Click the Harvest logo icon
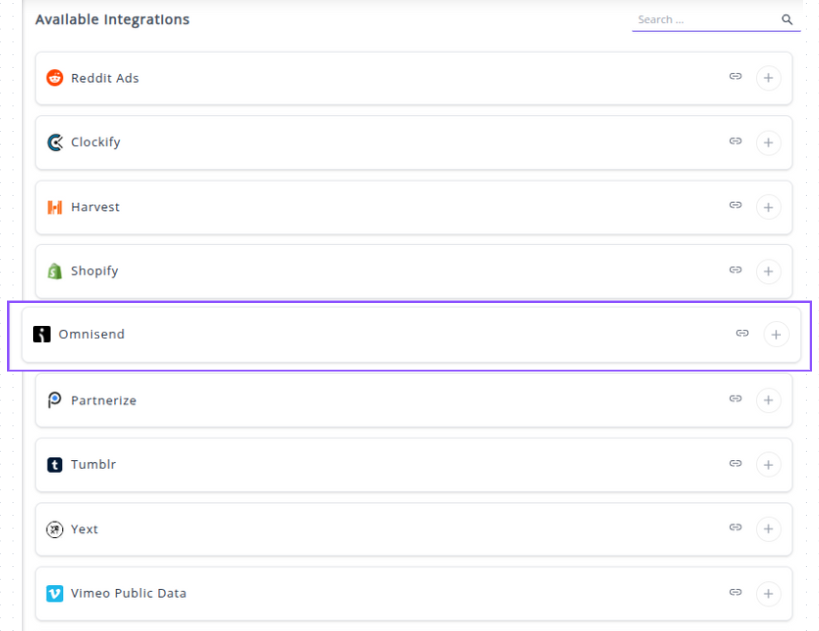The height and width of the screenshot is (631, 819). pos(55,207)
